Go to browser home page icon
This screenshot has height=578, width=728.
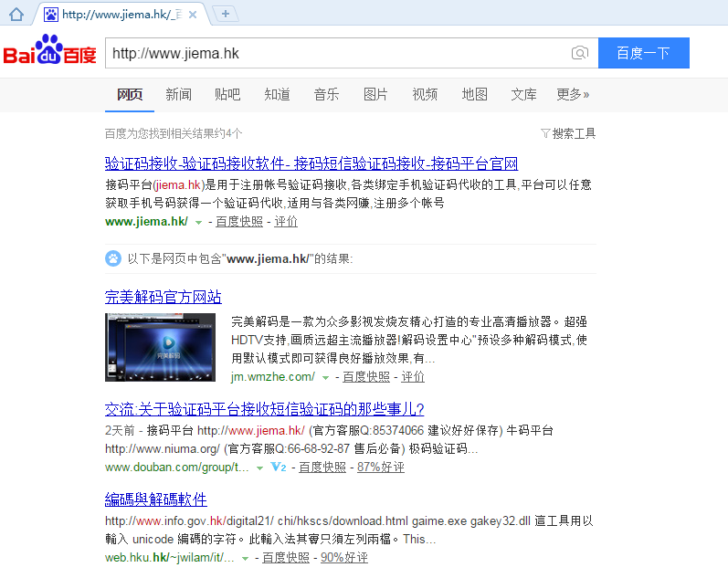click(x=16, y=15)
